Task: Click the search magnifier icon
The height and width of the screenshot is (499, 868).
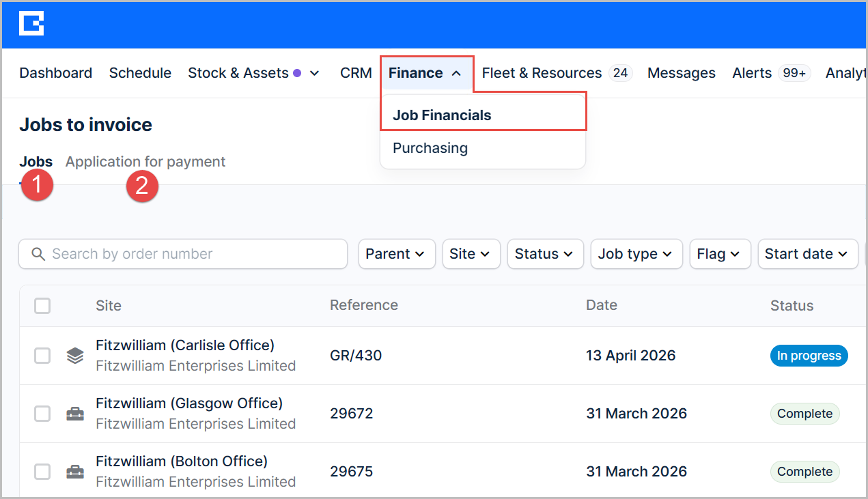Action: click(x=38, y=254)
